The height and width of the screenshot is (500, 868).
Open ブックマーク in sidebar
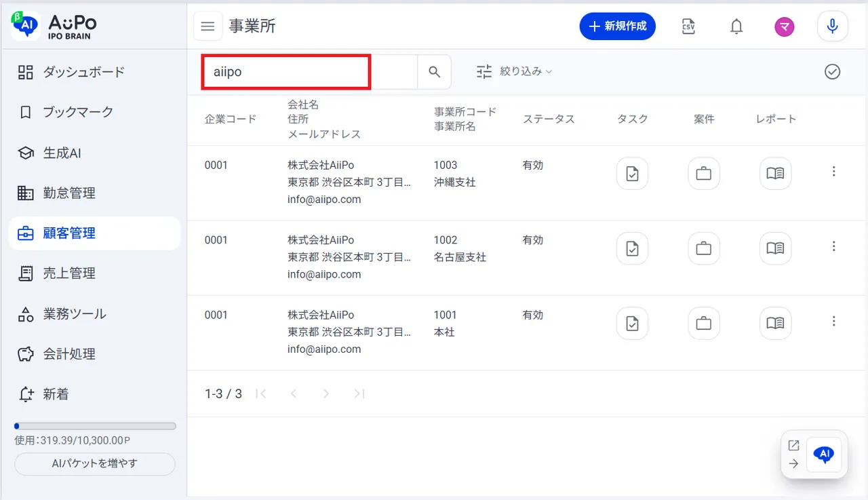[x=95, y=112]
